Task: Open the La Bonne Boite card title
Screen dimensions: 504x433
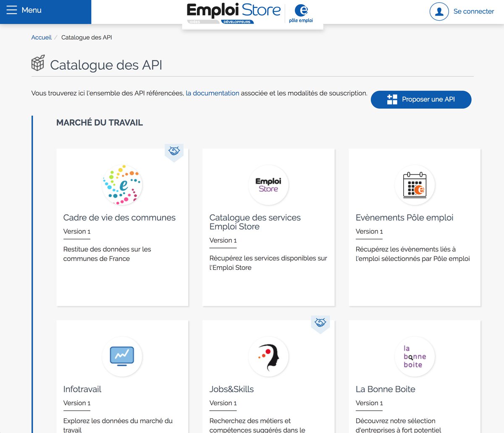Action: 386,389
